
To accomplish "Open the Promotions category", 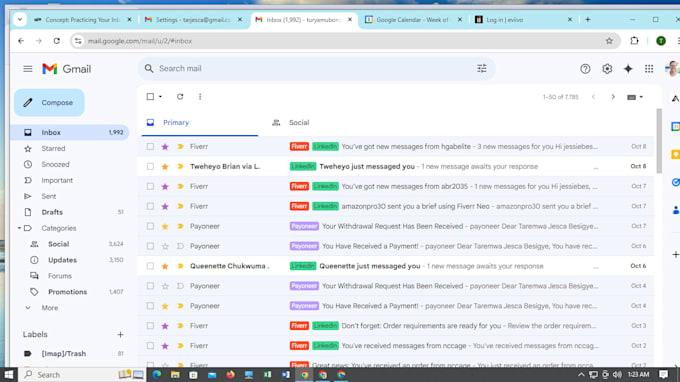I will pos(69,292).
